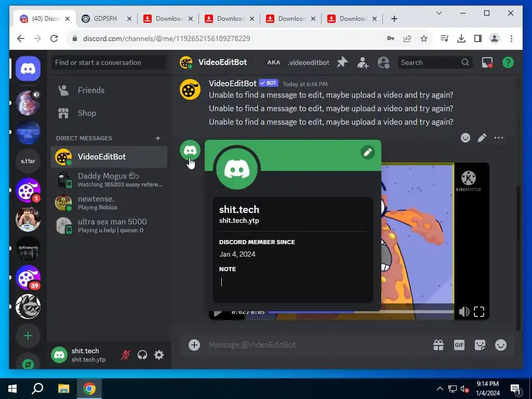Bookmark this page star icon

coord(424,38)
